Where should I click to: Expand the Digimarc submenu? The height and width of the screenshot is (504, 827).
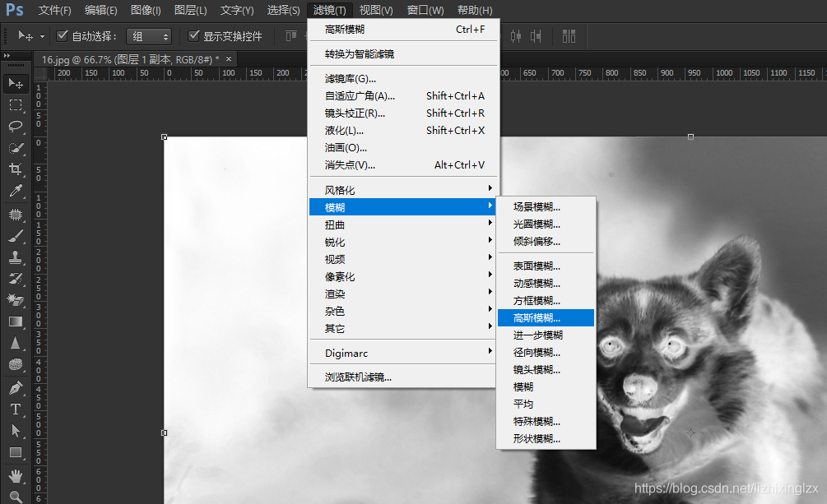pos(402,353)
